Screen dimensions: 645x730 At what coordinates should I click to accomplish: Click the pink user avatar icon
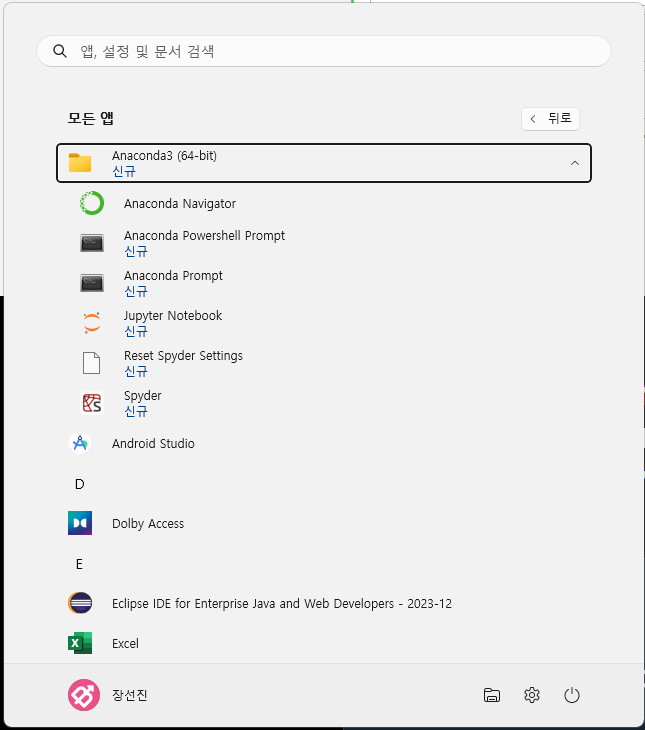[84, 695]
